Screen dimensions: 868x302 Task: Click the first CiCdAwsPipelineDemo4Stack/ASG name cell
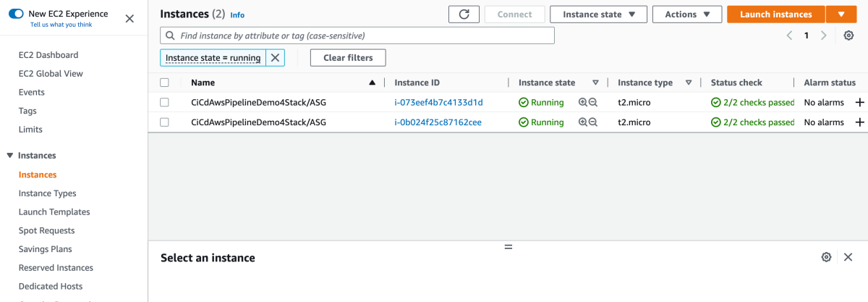click(258, 103)
